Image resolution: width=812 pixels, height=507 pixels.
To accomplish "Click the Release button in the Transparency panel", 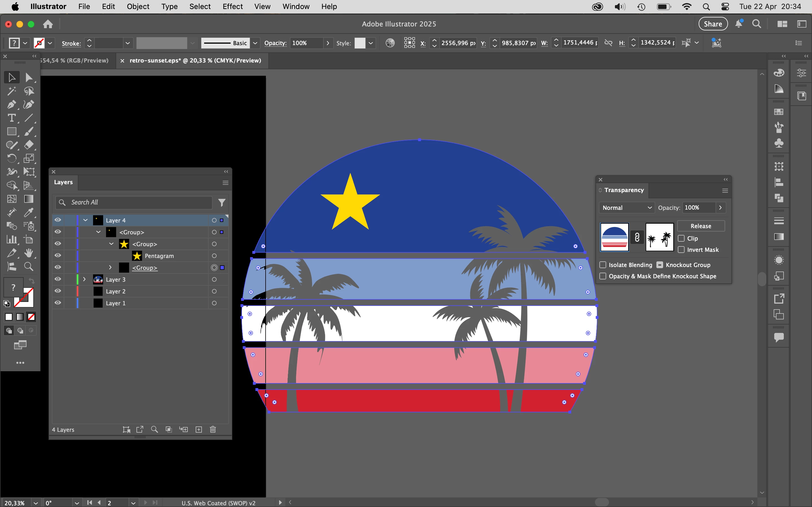I will [x=701, y=226].
